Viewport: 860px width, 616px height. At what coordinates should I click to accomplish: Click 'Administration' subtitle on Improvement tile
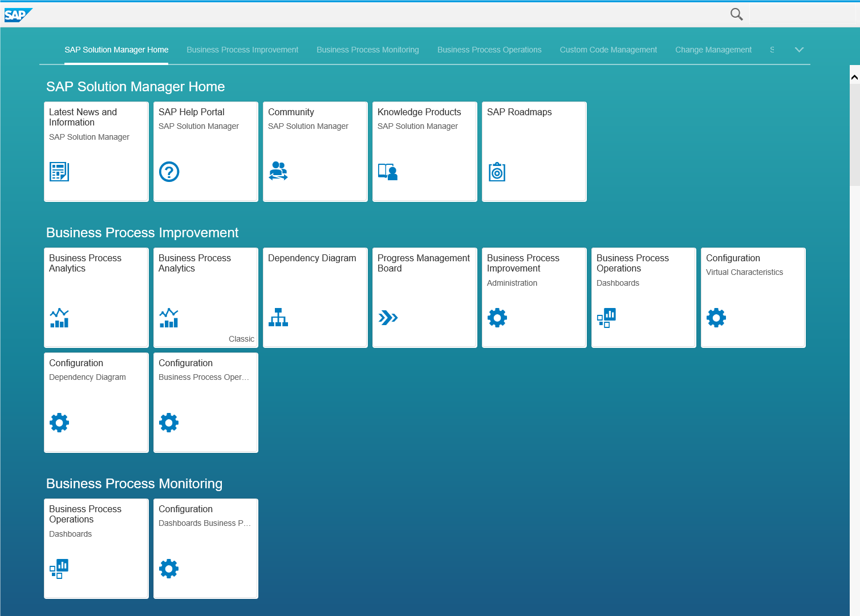point(512,283)
